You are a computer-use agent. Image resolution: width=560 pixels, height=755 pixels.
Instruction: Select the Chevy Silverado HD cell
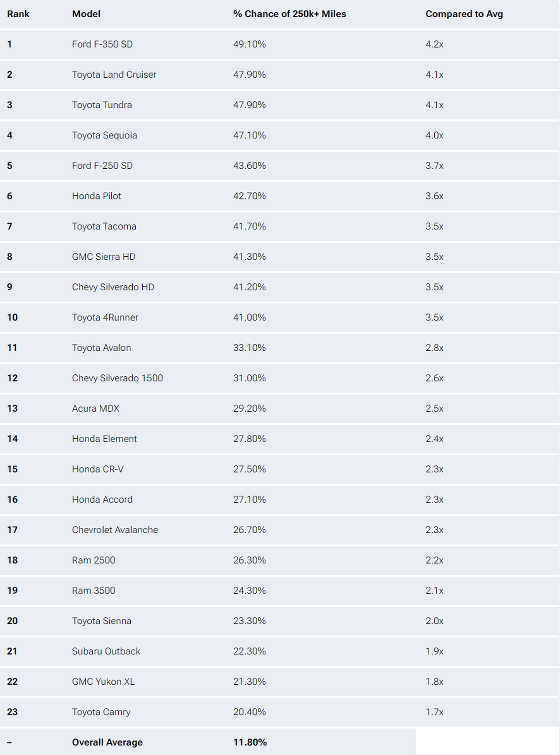(113, 287)
